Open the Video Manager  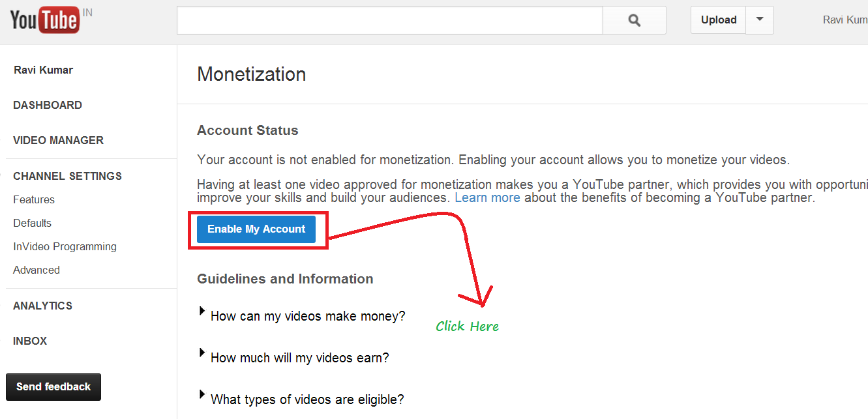(58, 140)
